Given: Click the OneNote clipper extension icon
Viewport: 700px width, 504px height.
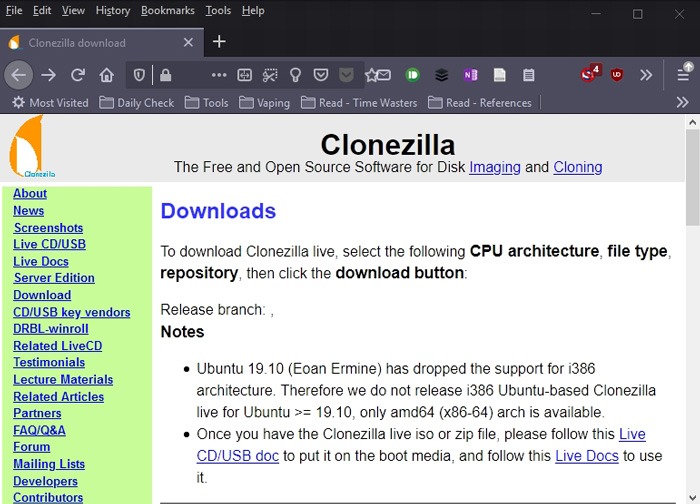Looking at the screenshot, I should [470, 75].
